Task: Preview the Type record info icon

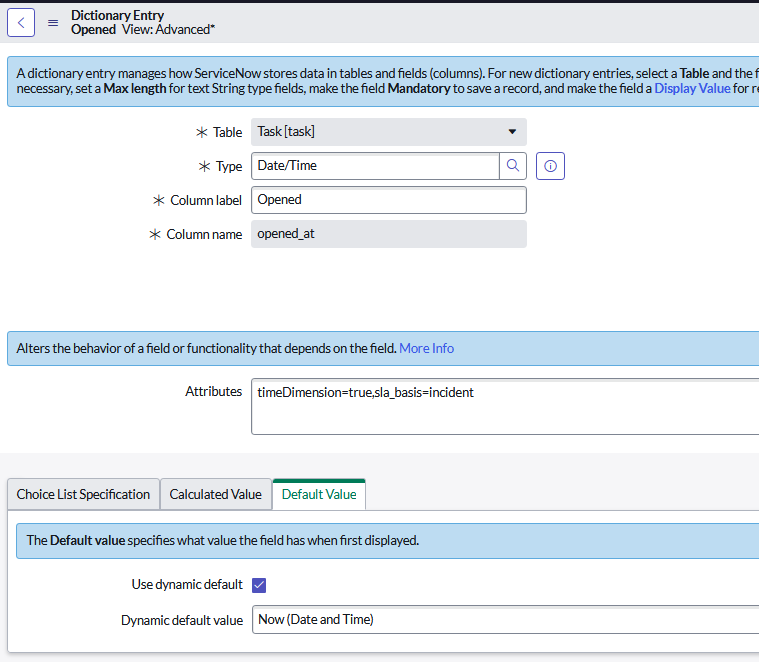Action: pyautogui.click(x=550, y=166)
